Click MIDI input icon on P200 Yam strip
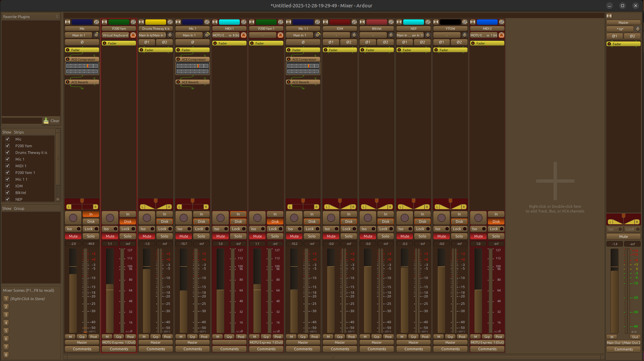Image resolution: width=644 pixels, height=361 pixels. (133, 35)
